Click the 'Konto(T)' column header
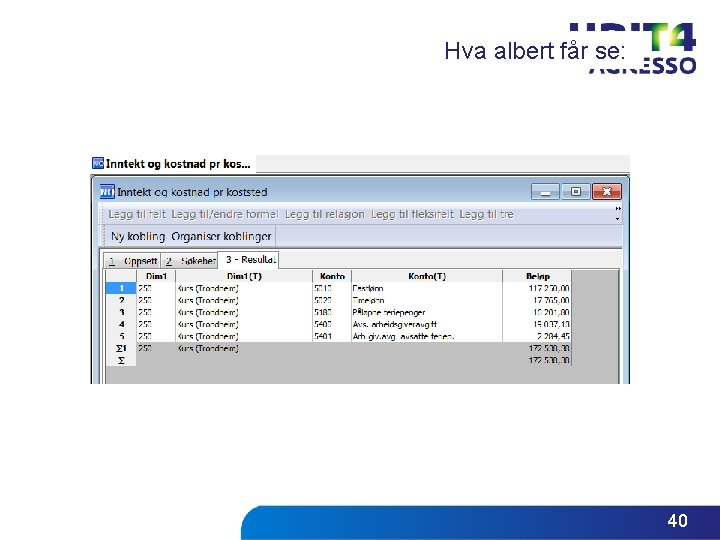This screenshot has height=540, width=720. [427, 276]
